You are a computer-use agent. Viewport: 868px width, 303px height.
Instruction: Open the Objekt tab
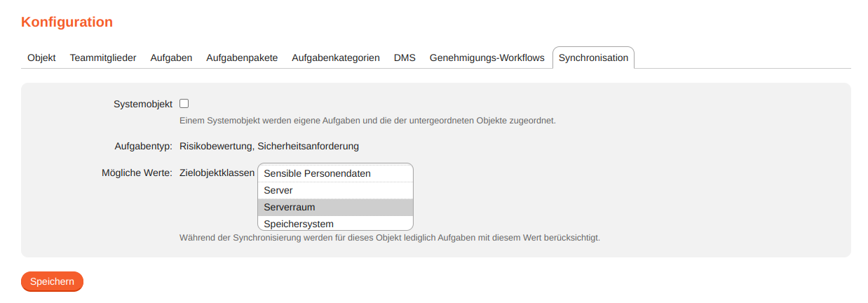41,58
